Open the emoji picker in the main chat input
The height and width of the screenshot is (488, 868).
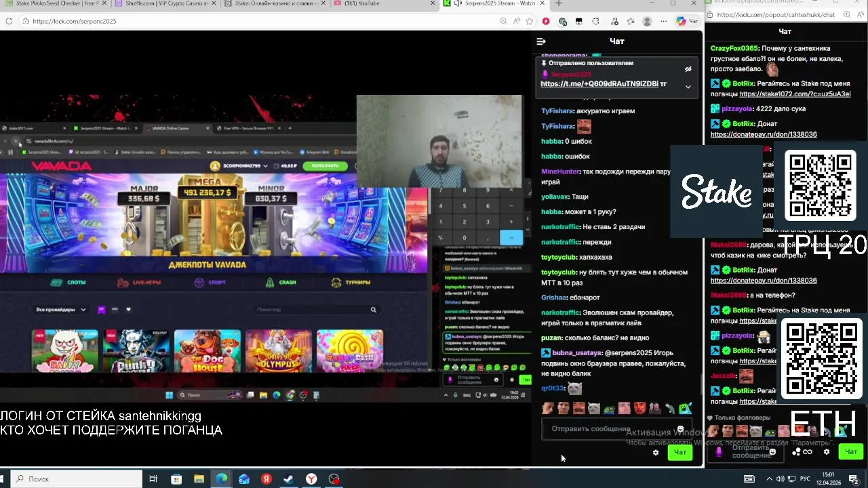pos(680,429)
